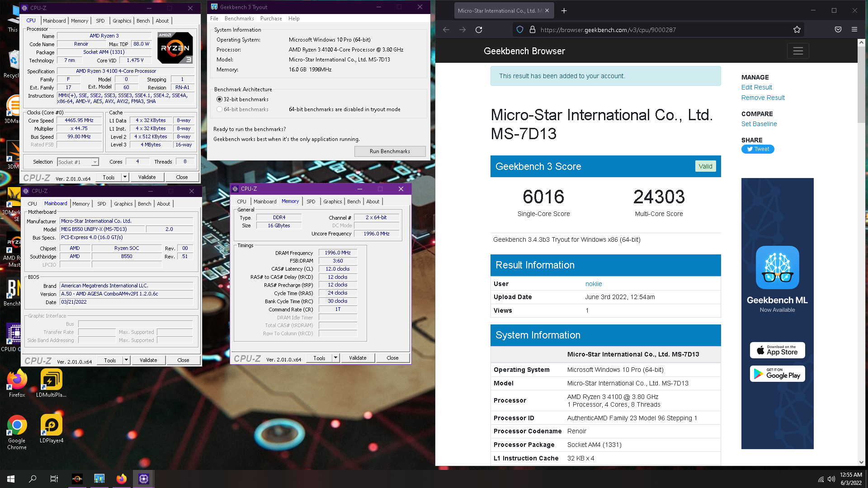
Task: Open Windows Start menu
Action: click(11, 479)
